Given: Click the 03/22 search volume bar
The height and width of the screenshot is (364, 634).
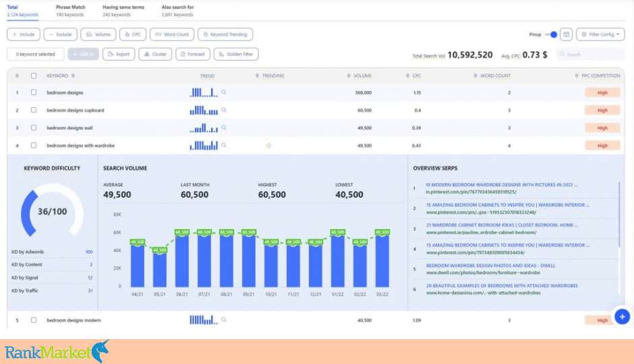Looking at the screenshot, I should click(382, 261).
